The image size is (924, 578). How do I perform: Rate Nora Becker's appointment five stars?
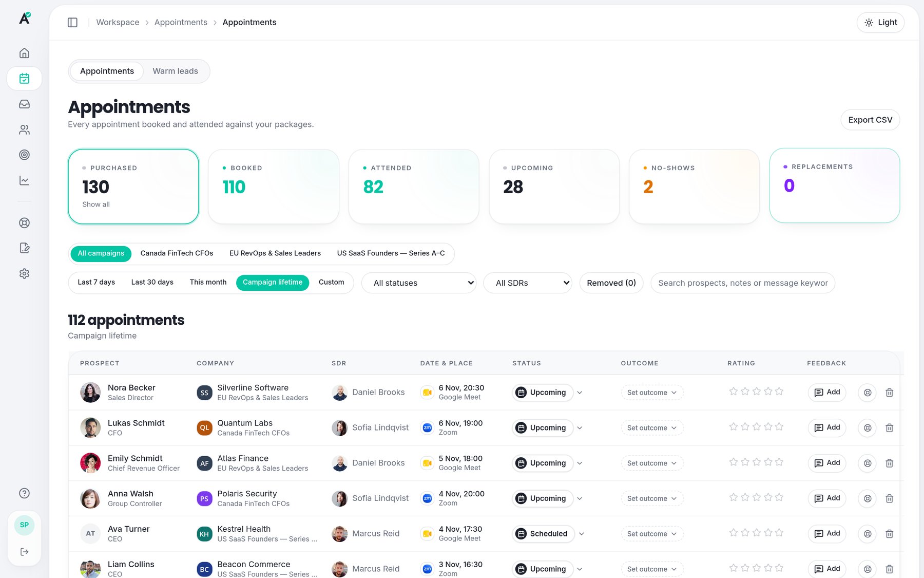tap(779, 391)
